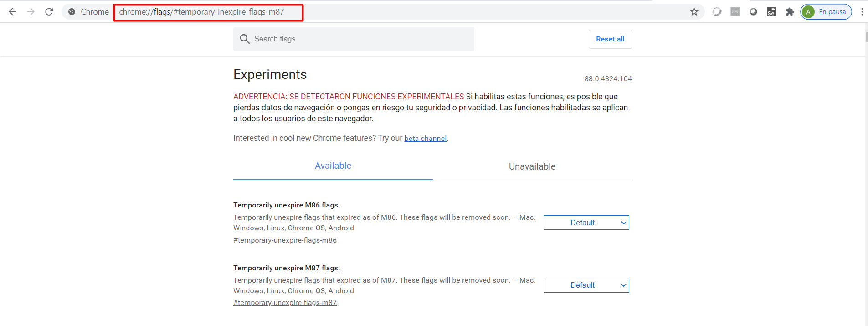Screen dimensions: 868x326
Task: Reload the chrome flags page
Action: pyautogui.click(x=49, y=12)
